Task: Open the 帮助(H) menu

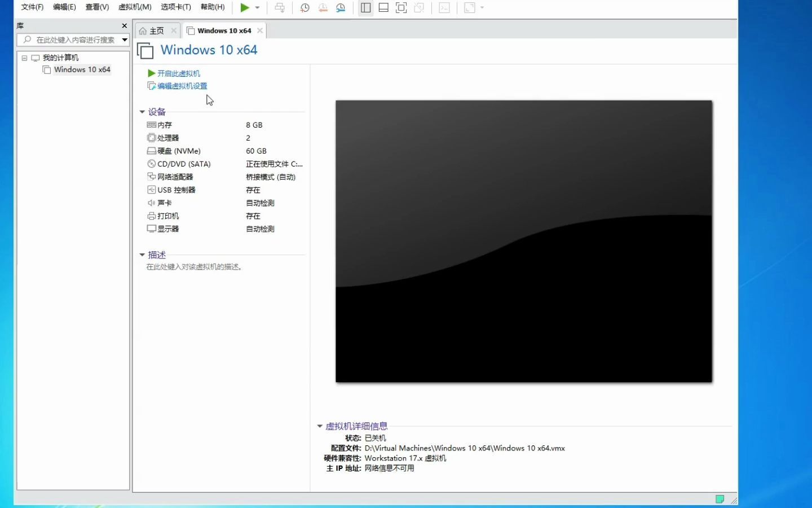Action: coord(213,7)
